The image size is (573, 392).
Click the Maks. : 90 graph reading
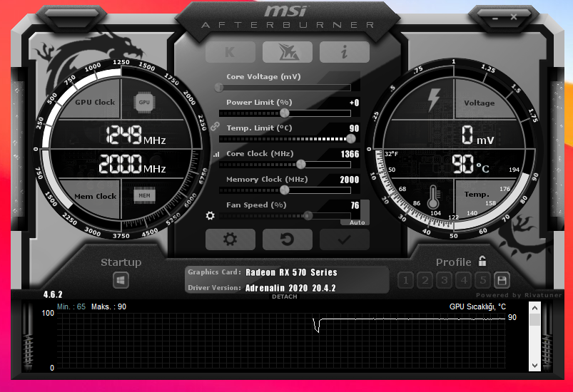coord(108,306)
